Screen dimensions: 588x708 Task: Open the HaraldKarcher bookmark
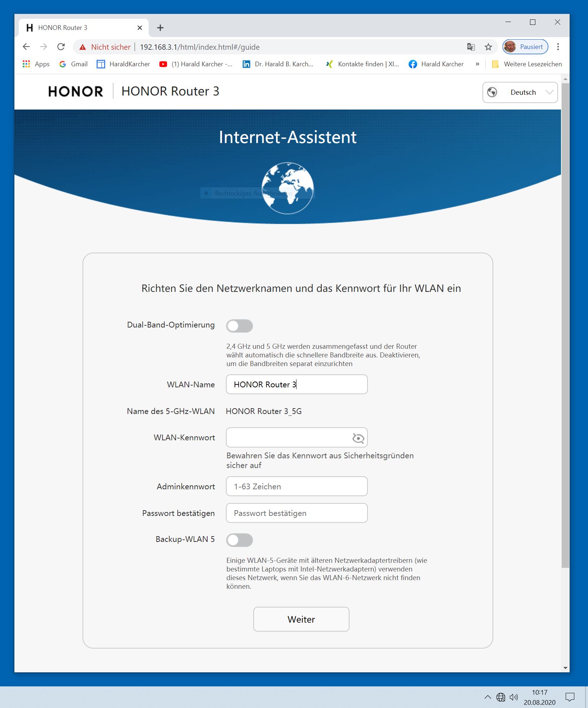(x=123, y=64)
